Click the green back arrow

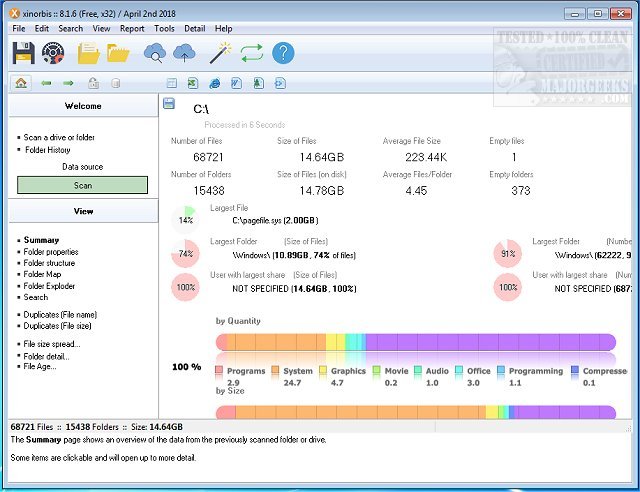tap(46, 83)
